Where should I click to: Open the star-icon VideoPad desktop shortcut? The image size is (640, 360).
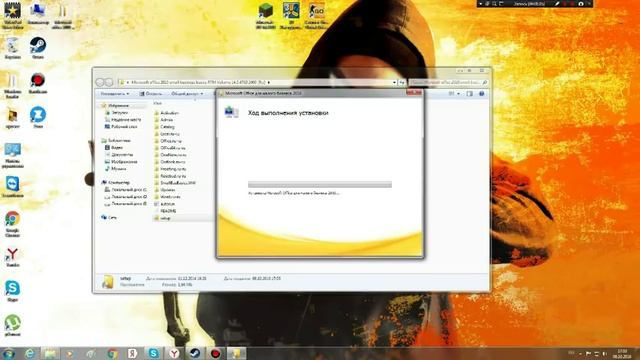point(13,16)
